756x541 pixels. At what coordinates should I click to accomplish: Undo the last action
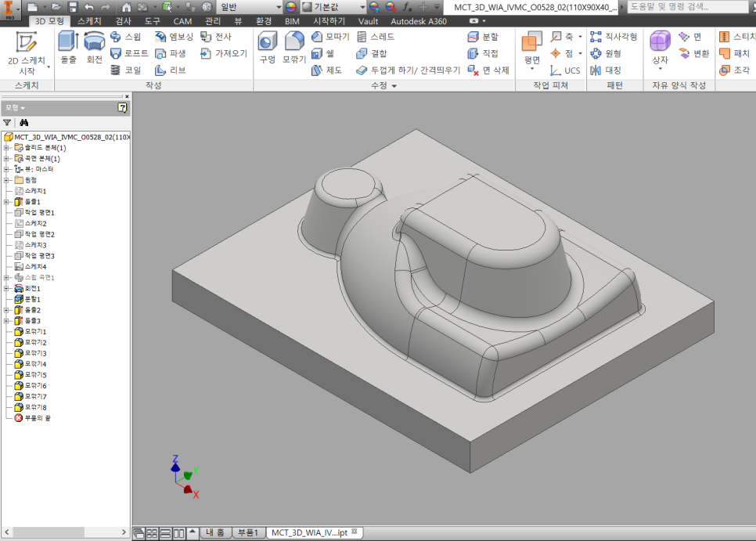coord(88,7)
